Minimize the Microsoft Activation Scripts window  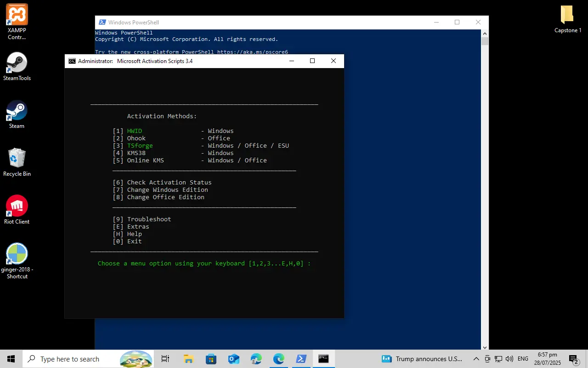pyautogui.click(x=291, y=61)
